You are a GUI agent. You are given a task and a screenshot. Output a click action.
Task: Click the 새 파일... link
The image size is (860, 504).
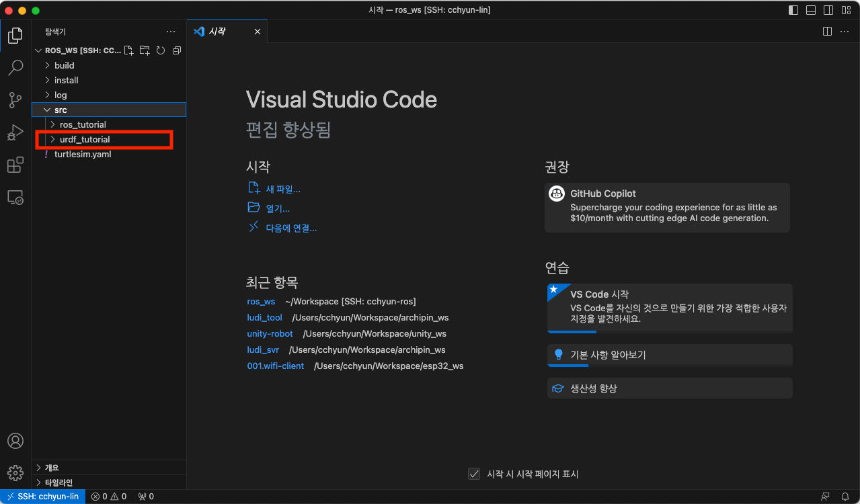click(x=283, y=189)
